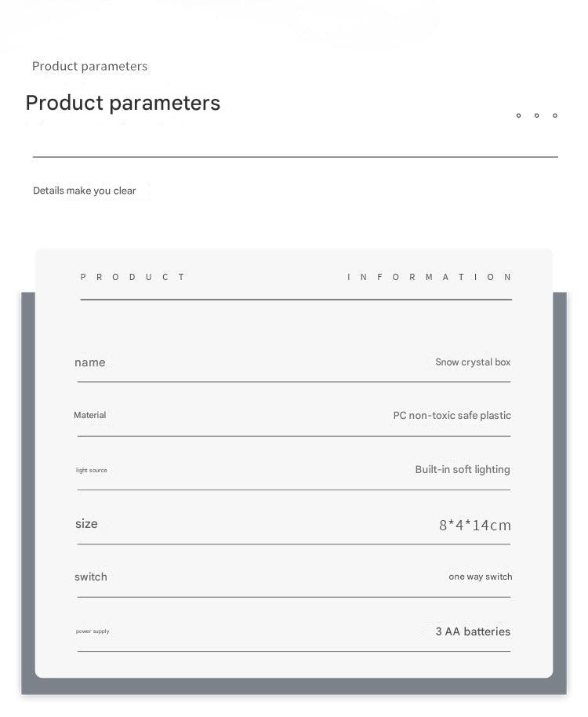Click the middle small circle dot
Viewport: 588px width, 717px height.
click(x=536, y=115)
